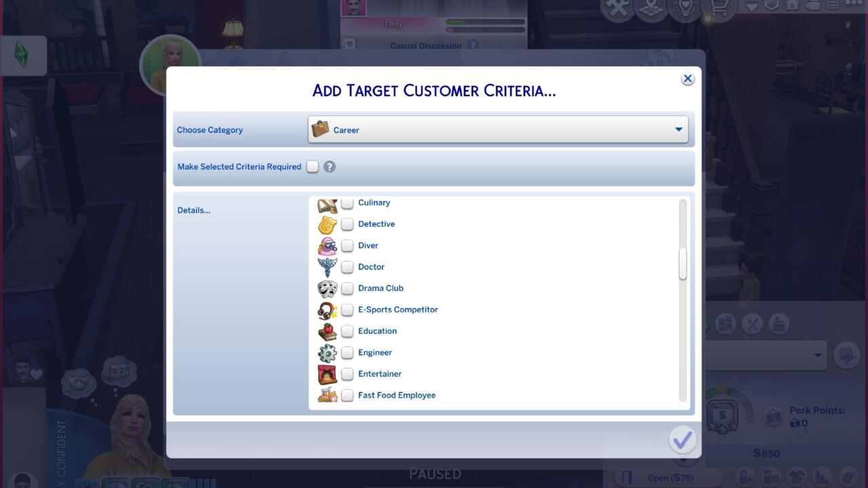Select the Doctor caduceus icon
This screenshot has height=488, width=868.
(x=328, y=266)
